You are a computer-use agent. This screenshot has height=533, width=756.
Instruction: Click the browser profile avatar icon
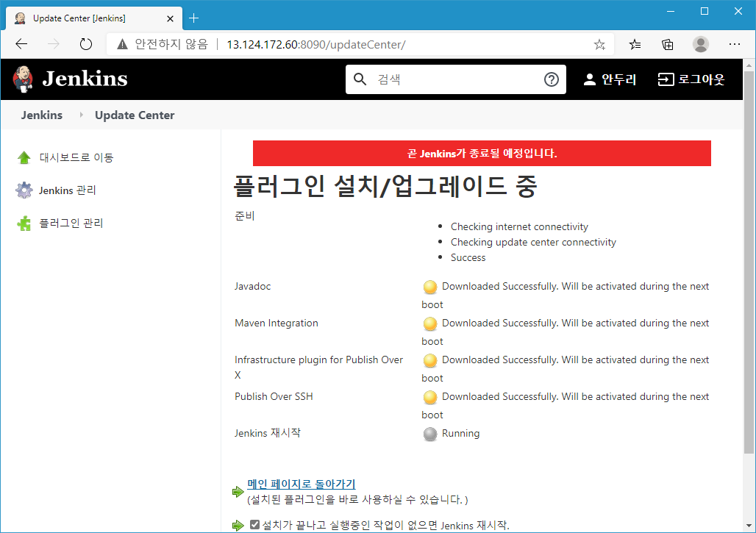click(x=701, y=44)
